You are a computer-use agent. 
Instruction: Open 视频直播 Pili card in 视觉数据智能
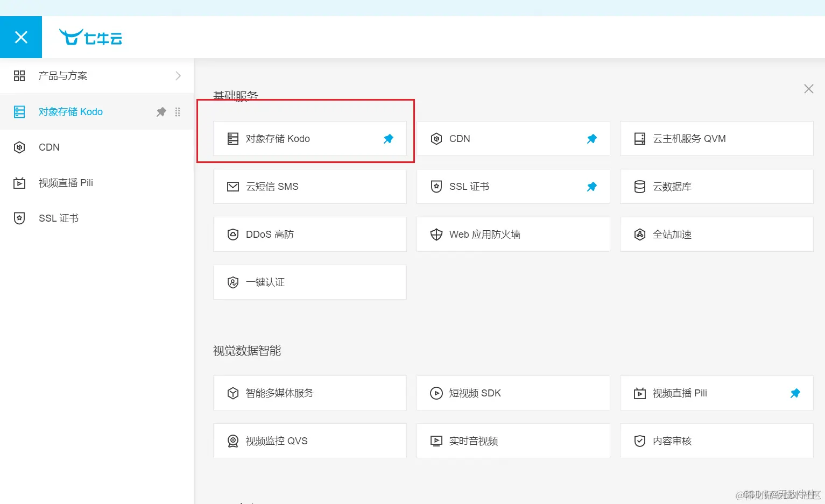click(x=717, y=393)
